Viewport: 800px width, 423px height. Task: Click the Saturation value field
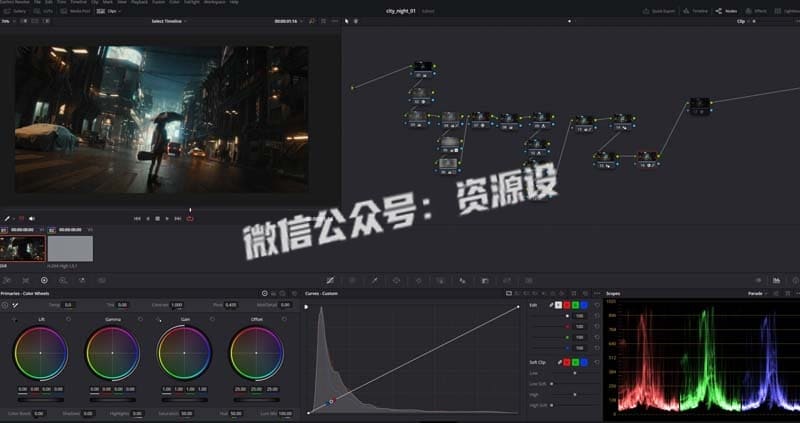187,413
